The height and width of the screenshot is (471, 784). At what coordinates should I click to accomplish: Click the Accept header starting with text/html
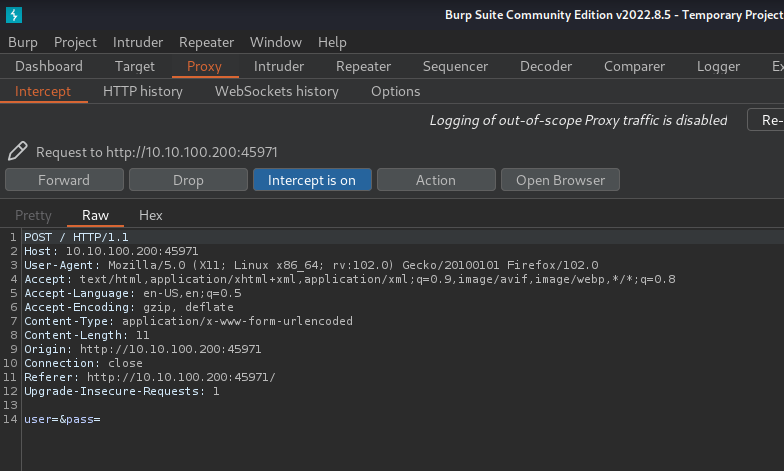click(350, 279)
